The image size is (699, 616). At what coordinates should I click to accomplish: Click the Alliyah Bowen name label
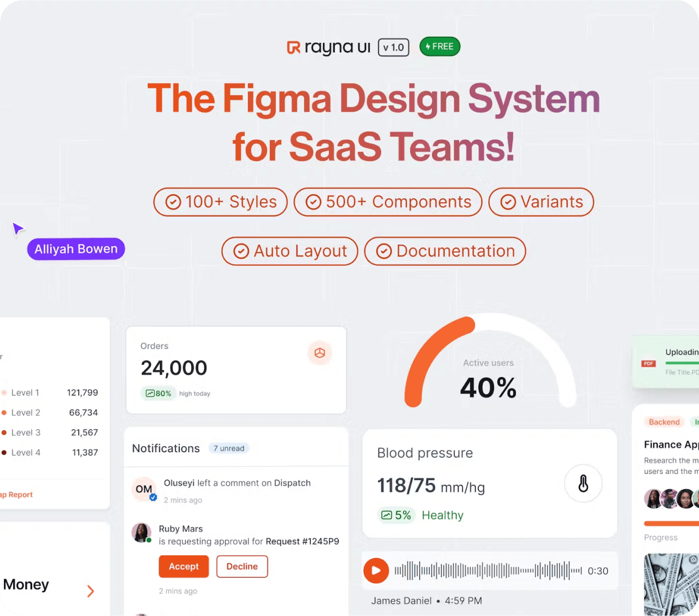[x=76, y=249]
